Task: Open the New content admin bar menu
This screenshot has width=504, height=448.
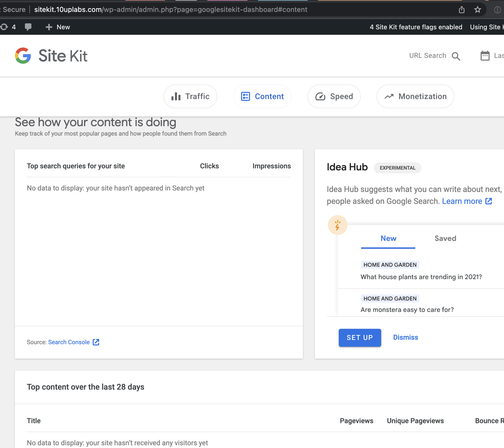Action: (58, 27)
